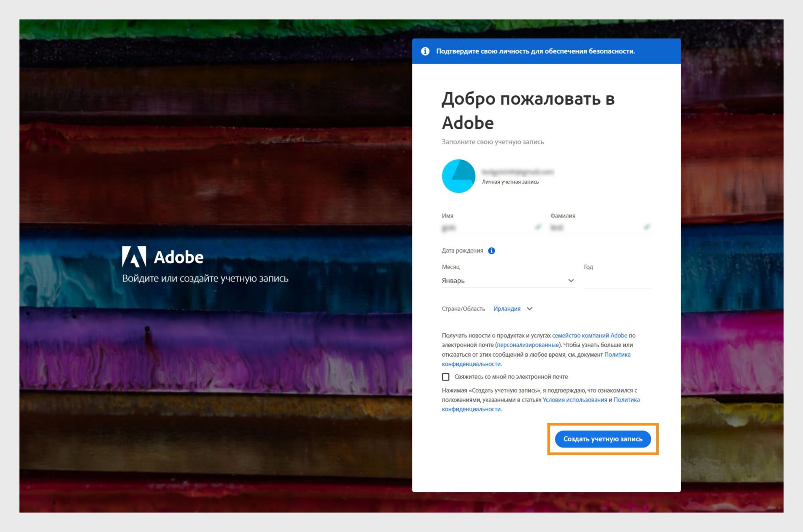Click the Дата рождения label
This screenshot has height=532, width=803.
pyautogui.click(x=462, y=251)
